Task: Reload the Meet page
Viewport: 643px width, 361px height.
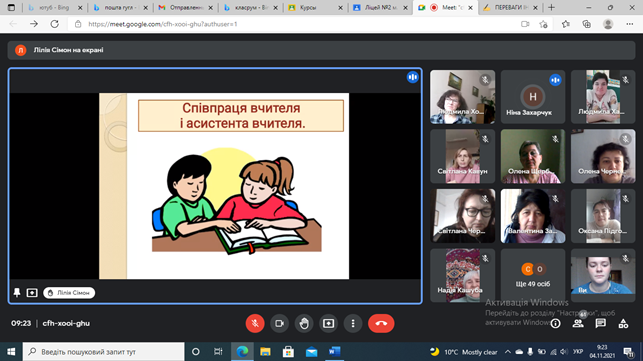Action: click(54, 24)
